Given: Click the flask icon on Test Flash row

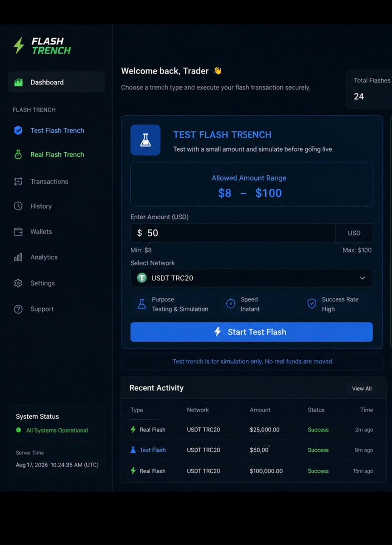Looking at the screenshot, I should click(133, 450).
